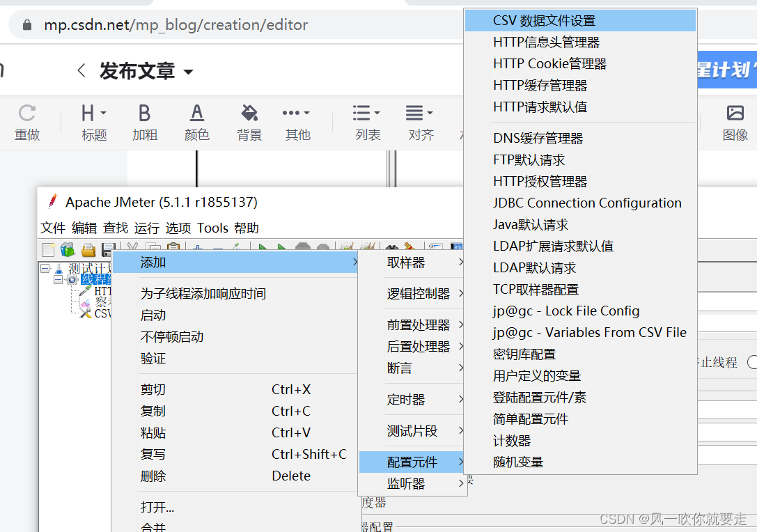Click the browser address bar URL
The width and height of the screenshot is (757, 532).
(x=175, y=24)
